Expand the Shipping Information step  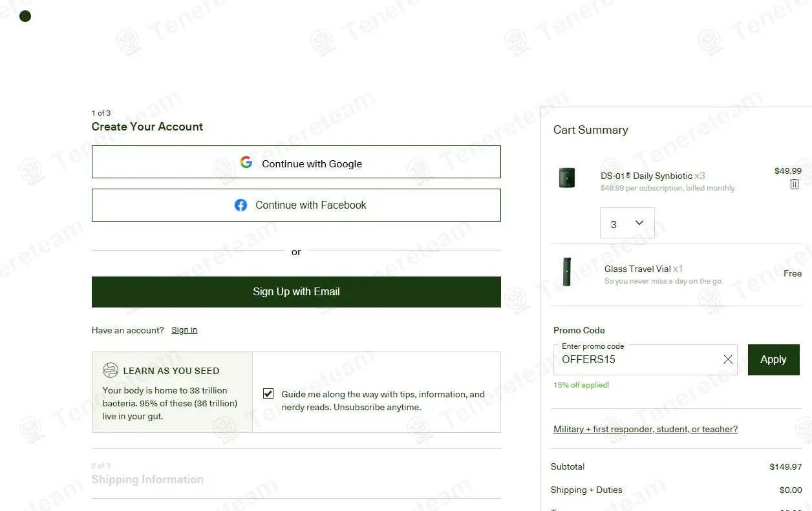click(x=147, y=479)
